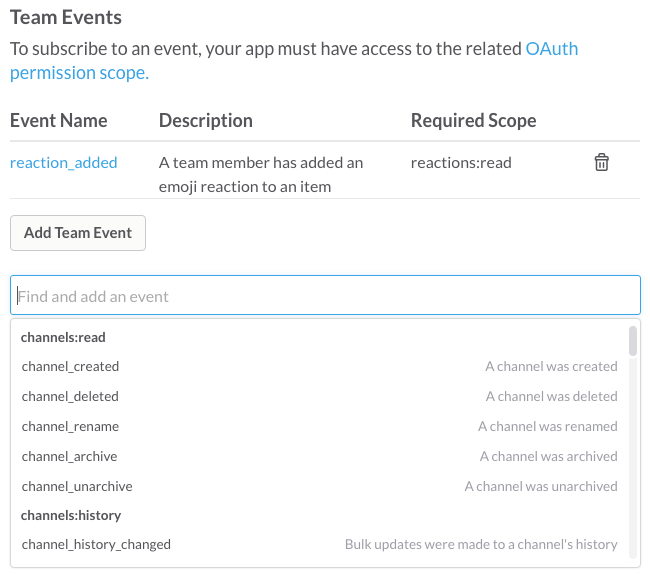Viewport: 650px width, 574px height.
Task: Focus the Find and add an event field
Action: tap(325, 296)
